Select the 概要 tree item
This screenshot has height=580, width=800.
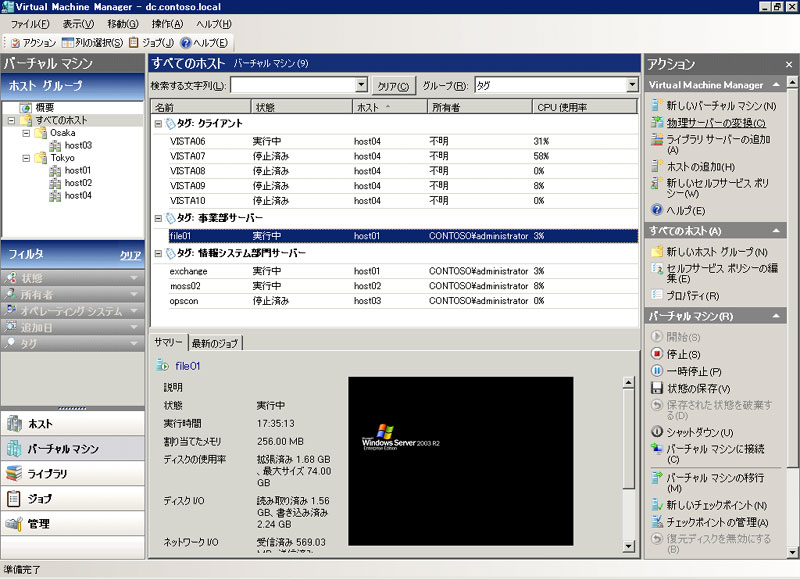click(x=44, y=108)
